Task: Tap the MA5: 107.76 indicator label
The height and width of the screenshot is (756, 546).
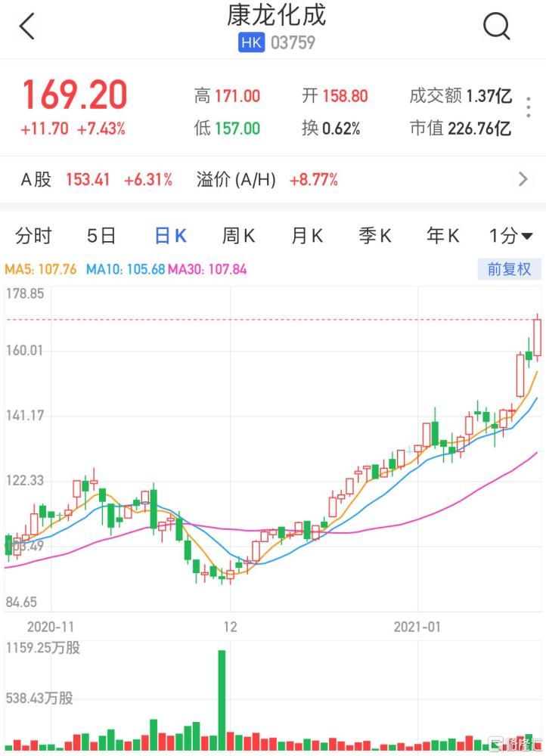Action: [41, 269]
